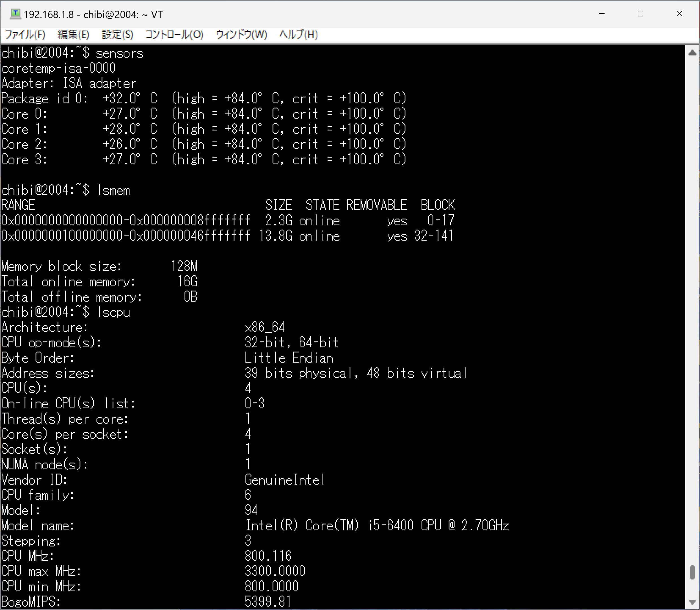Click the 'sensors' command in the terminal
Image resolution: width=700 pixels, height=610 pixels.
tap(120, 53)
